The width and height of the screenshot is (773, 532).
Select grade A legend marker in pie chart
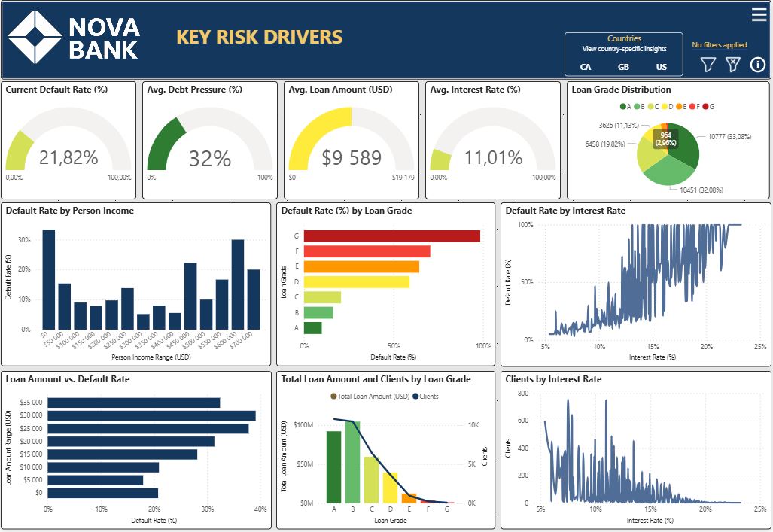(622, 107)
